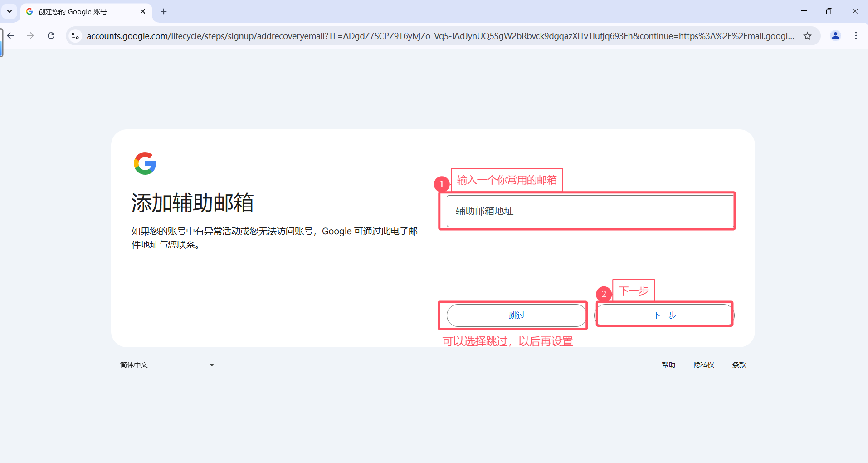This screenshot has height=463, width=868.
Task: Click the browser back arrow
Action: [10, 36]
